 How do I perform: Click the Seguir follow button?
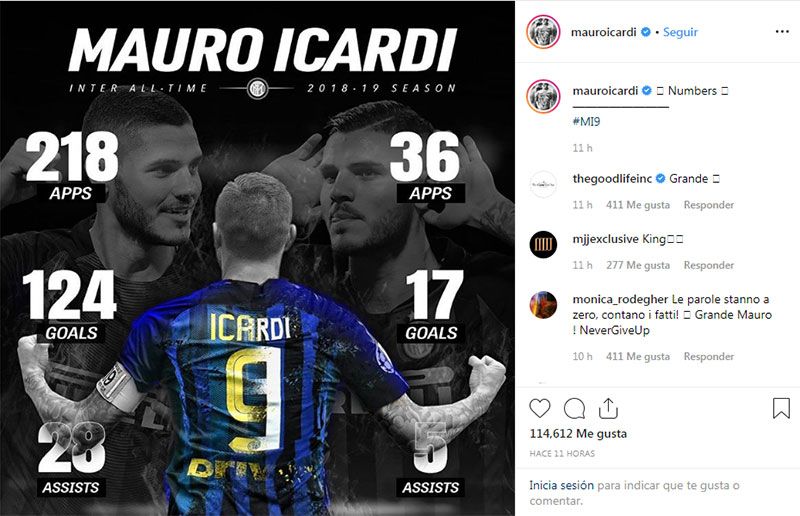click(x=680, y=32)
